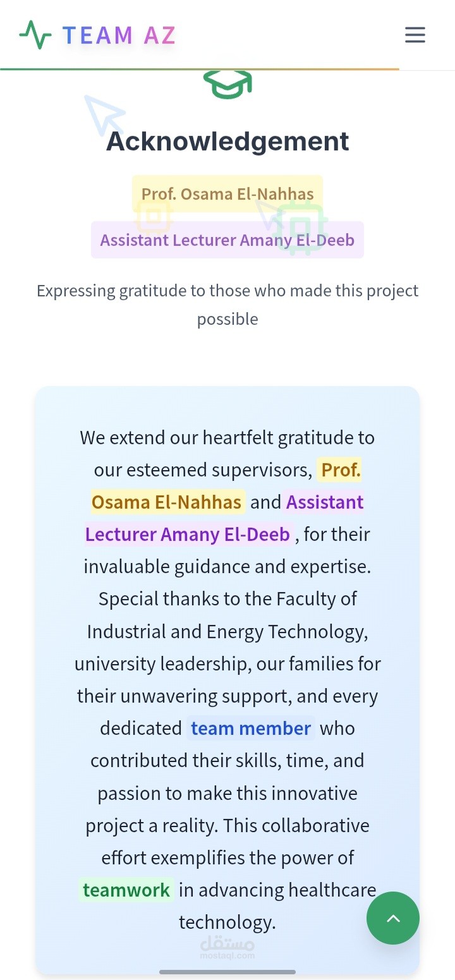Click highlighted "Lecturer Amany El-Deeb" in paragraph
The width and height of the screenshot is (455, 980).
tap(188, 535)
